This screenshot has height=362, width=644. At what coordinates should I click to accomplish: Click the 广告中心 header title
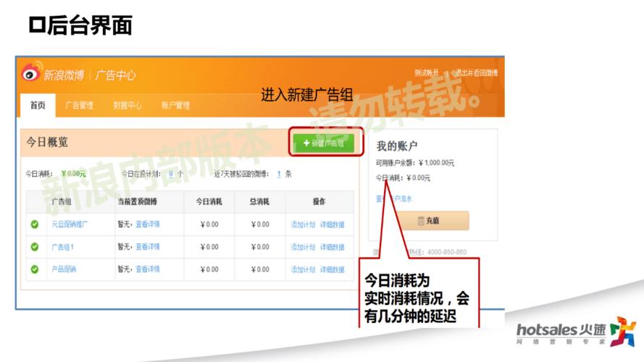(x=115, y=75)
